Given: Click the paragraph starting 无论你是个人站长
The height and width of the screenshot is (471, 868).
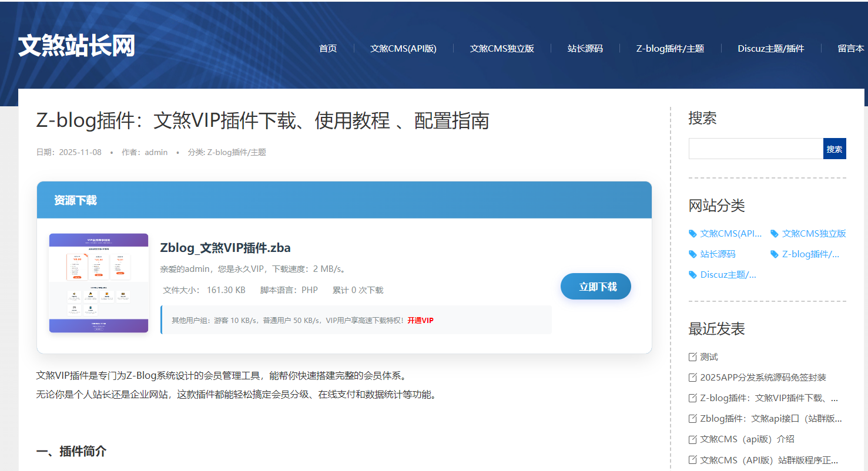Looking at the screenshot, I should tap(237, 395).
